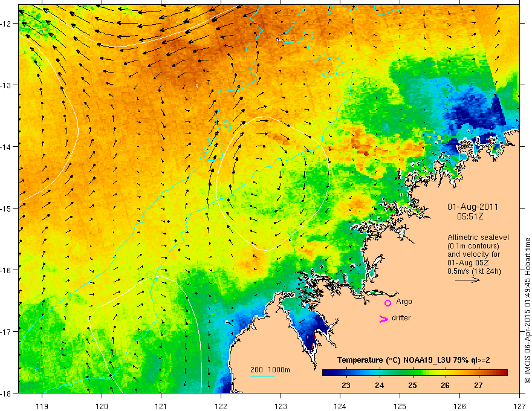
Task: Click the 01-Aug 05Z text
Action: 468,263
